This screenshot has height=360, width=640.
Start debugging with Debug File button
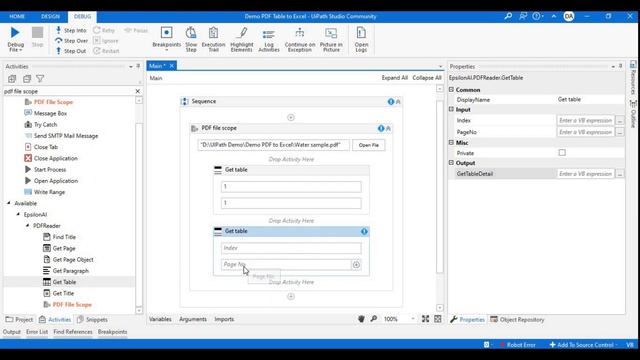click(x=15, y=39)
